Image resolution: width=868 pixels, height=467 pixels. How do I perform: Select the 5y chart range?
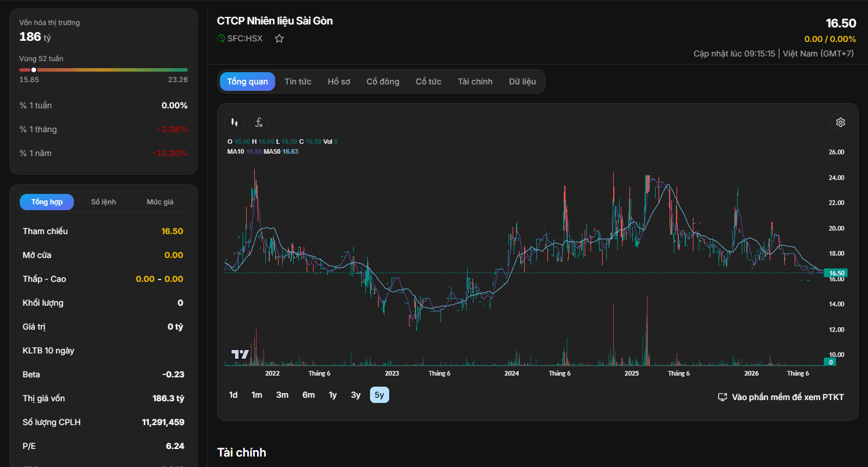[379, 395]
